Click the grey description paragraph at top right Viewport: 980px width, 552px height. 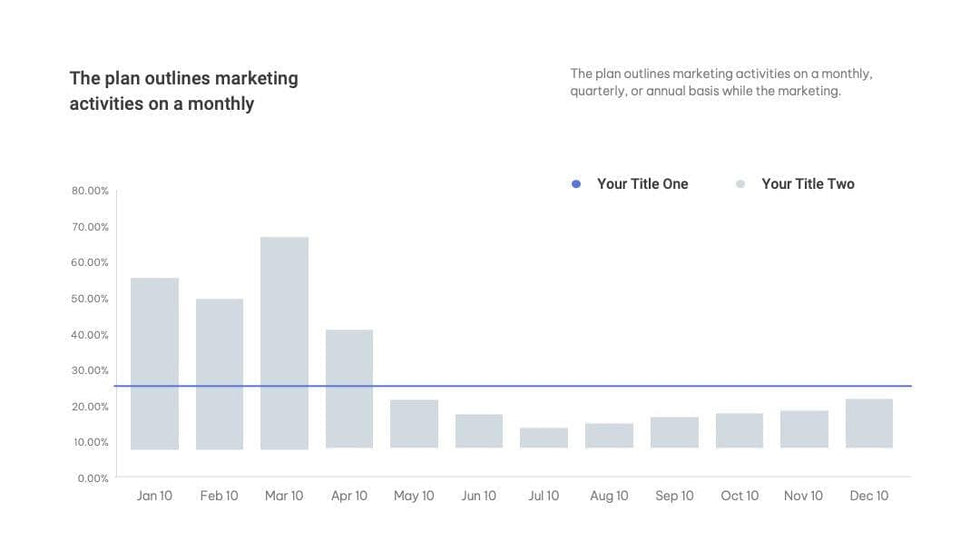tap(721, 82)
